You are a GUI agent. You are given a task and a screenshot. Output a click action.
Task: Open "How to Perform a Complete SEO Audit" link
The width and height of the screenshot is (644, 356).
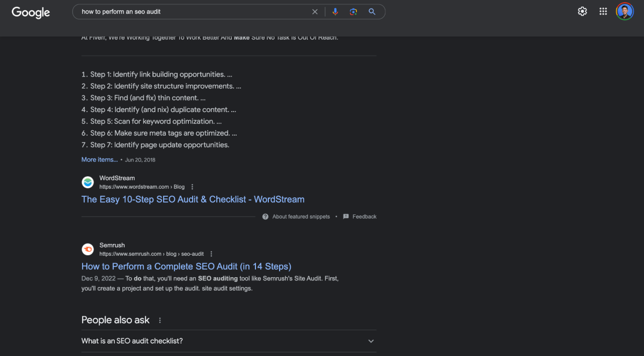[x=186, y=266]
